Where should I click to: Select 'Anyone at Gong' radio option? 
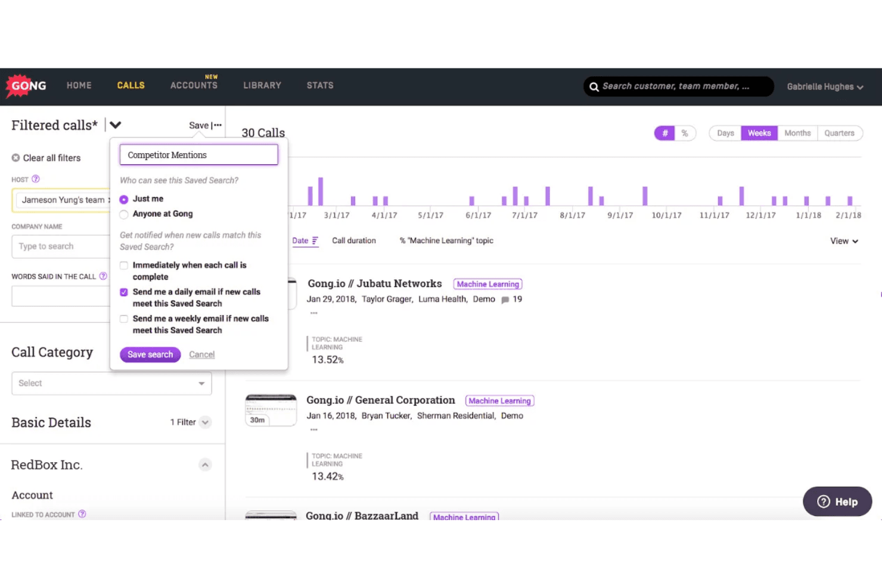(x=124, y=214)
